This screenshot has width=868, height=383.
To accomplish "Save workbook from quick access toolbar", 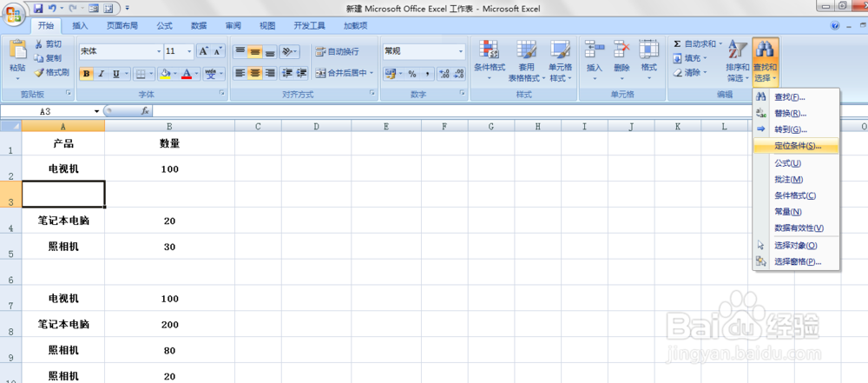I will 38,9.
